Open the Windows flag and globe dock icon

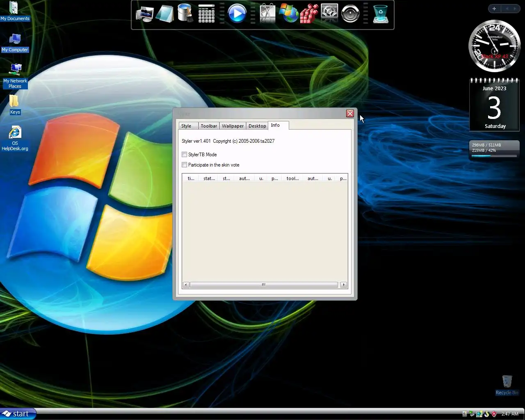pos(288,14)
